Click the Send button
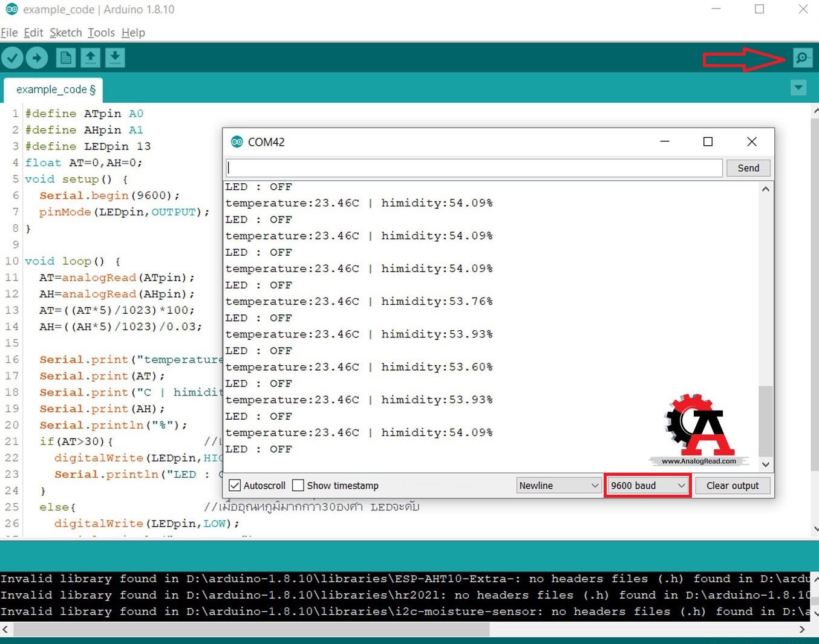This screenshot has width=819, height=644. coord(748,168)
